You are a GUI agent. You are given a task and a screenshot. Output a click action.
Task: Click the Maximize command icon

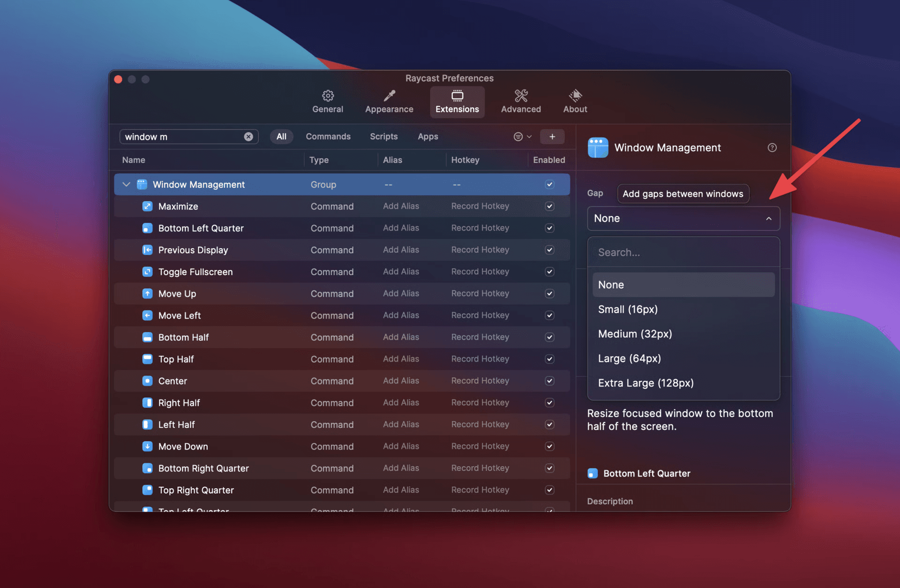[x=147, y=206]
